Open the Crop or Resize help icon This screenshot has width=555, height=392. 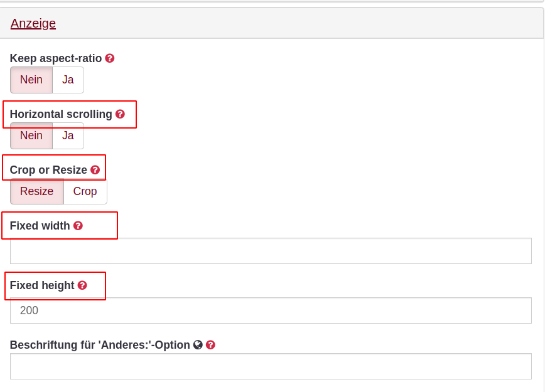coord(95,170)
